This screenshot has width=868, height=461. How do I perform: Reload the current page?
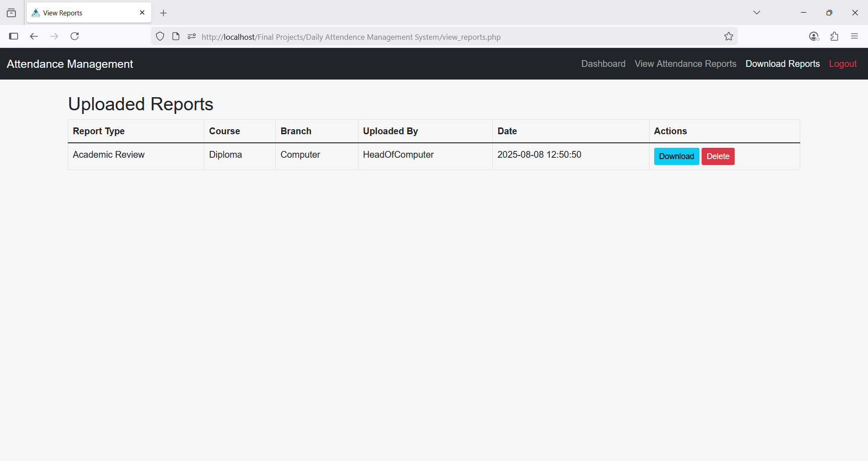[75, 36]
